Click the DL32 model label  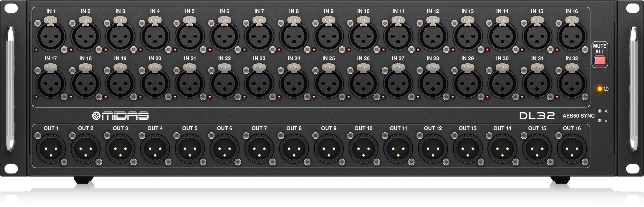click(x=537, y=116)
